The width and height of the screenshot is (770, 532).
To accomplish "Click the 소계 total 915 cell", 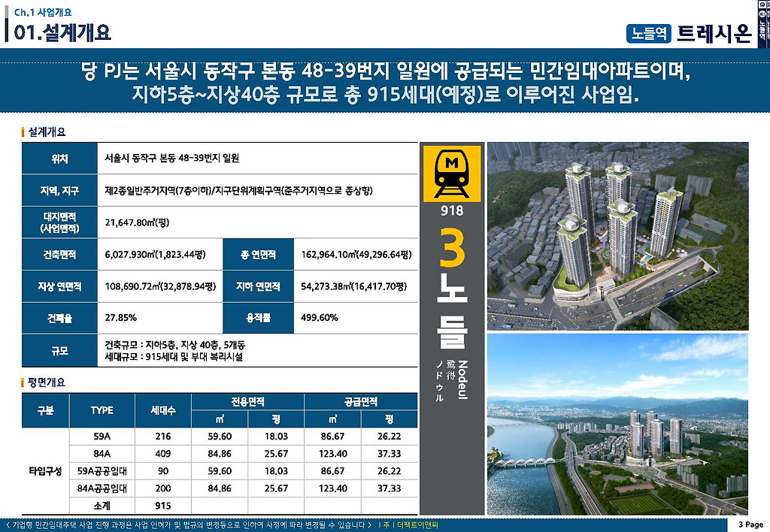I will point(163,506).
